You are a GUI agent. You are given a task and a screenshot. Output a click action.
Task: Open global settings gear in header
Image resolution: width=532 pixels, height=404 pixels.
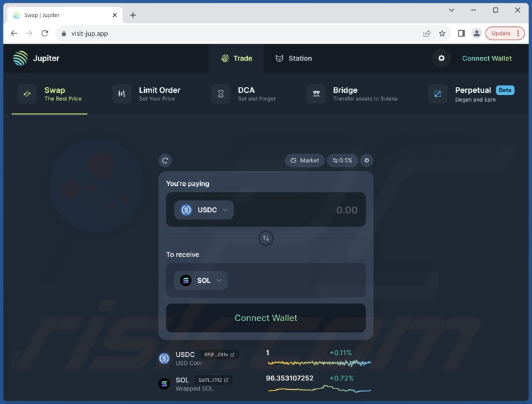pos(441,58)
